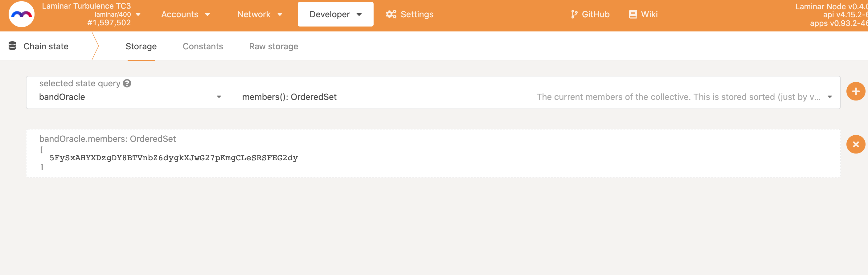This screenshot has width=868, height=275.
Task: Open the GitHub link
Action: pyautogui.click(x=590, y=14)
